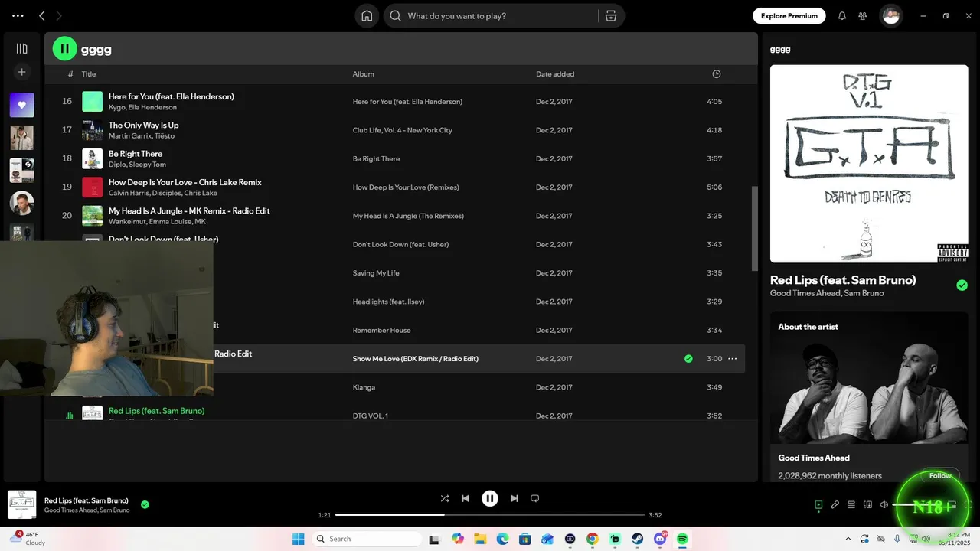This screenshot has width=980, height=551.
Task: Open Microsoft Edge from taskbar
Action: (x=502, y=539)
